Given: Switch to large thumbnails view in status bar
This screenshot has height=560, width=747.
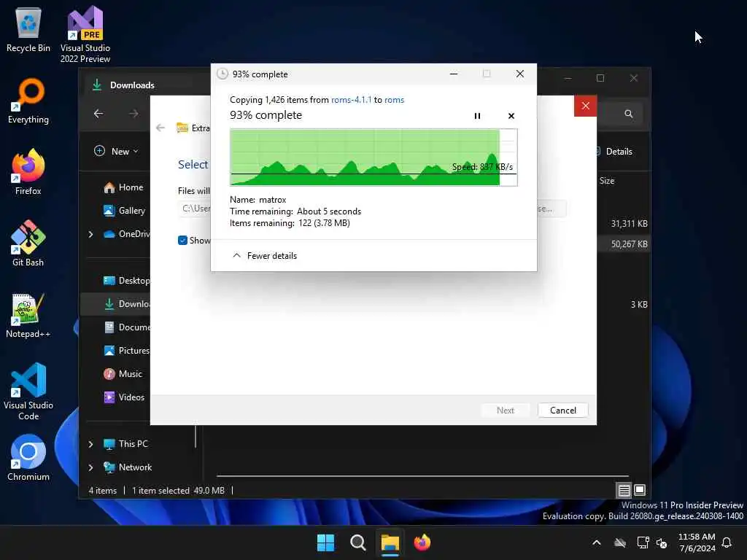Looking at the screenshot, I should click(x=640, y=490).
